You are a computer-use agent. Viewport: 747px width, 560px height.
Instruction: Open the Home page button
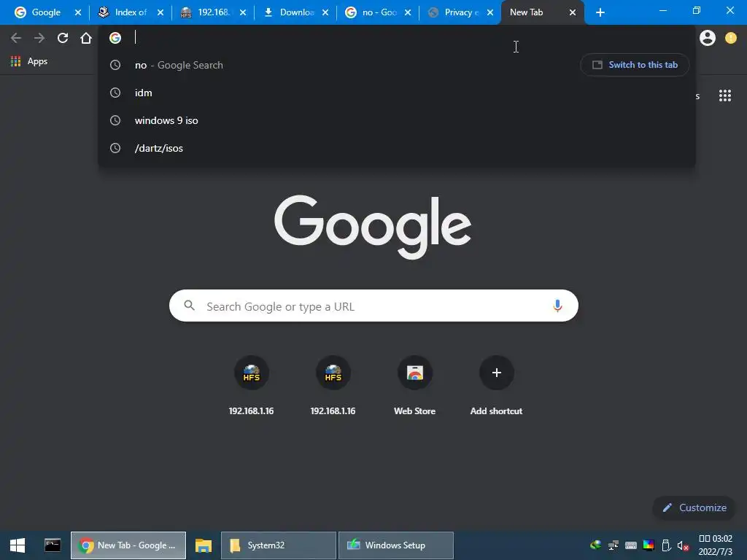pos(86,38)
